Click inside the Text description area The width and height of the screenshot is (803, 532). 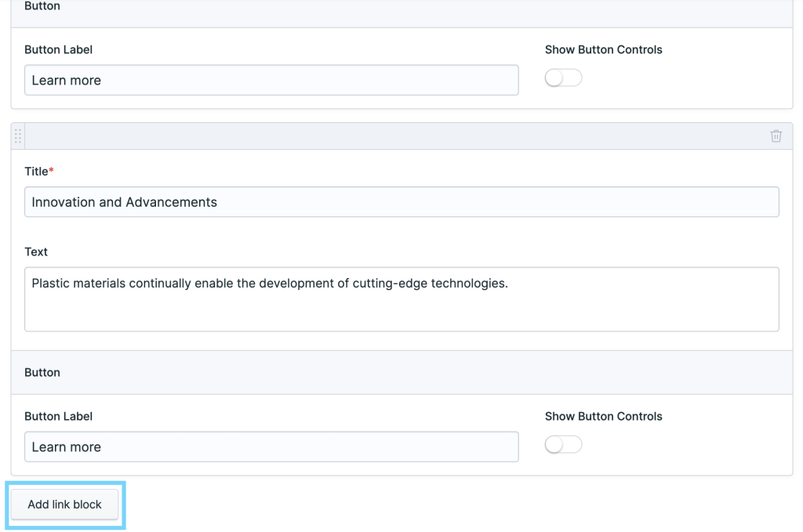(401, 299)
